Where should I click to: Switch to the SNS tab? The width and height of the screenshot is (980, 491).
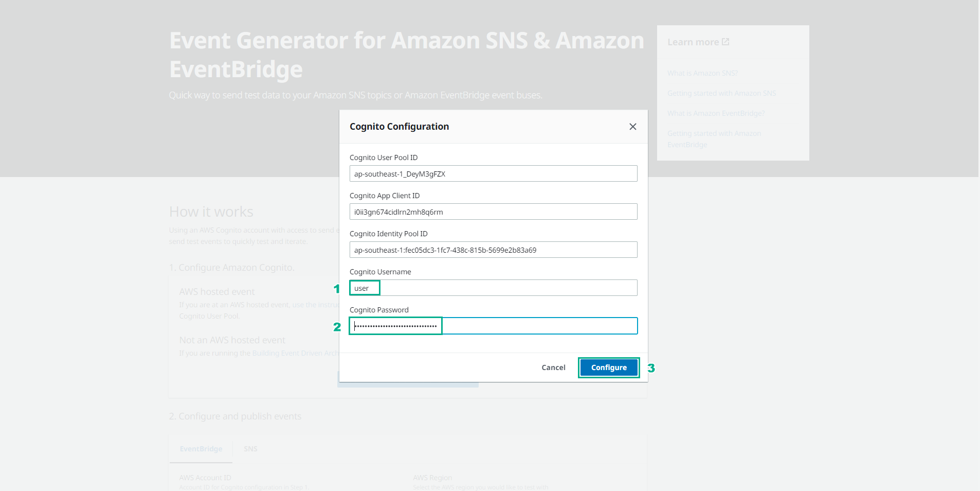click(250, 449)
